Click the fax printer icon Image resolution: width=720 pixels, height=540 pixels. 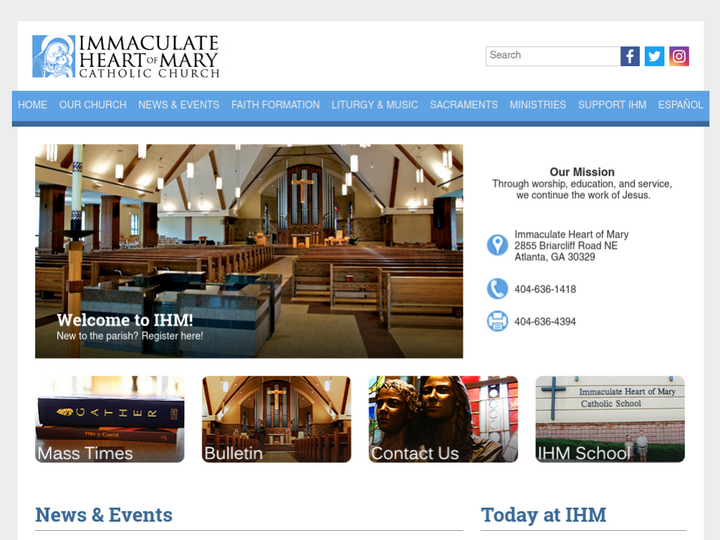pyautogui.click(x=497, y=321)
